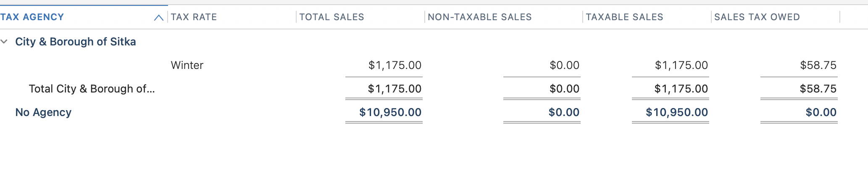Click $58.75 in the Total City & Borough row
The image size is (868, 169).
click(x=818, y=89)
